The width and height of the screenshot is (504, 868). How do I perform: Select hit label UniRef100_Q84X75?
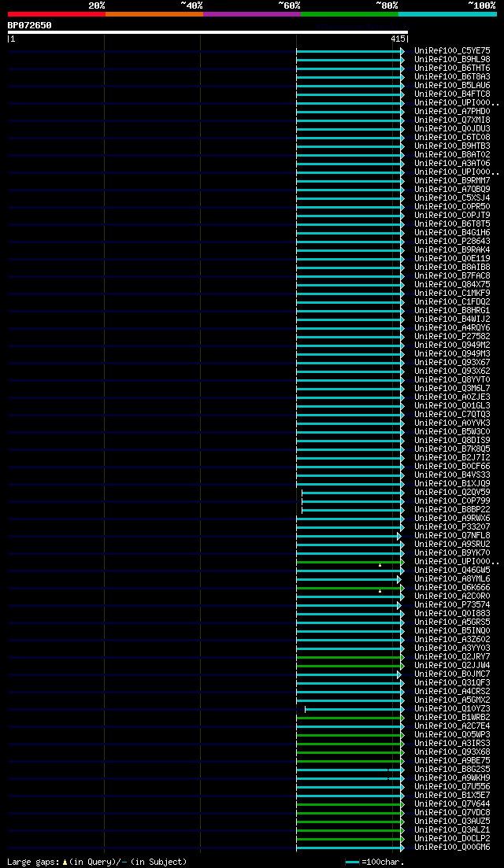coord(452,284)
